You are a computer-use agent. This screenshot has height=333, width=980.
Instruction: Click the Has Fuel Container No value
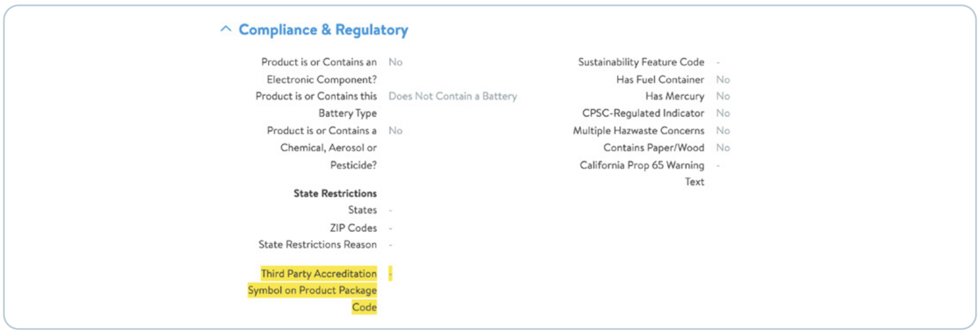pyautogui.click(x=723, y=80)
